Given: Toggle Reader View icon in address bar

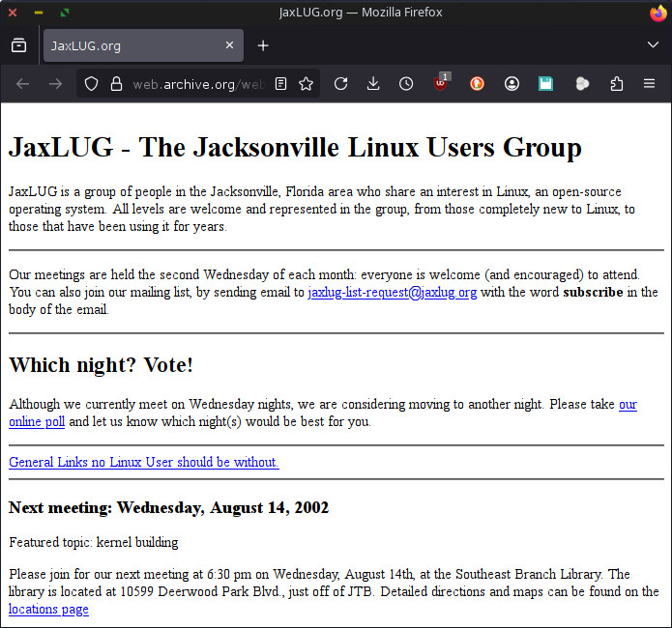Looking at the screenshot, I should point(280,83).
